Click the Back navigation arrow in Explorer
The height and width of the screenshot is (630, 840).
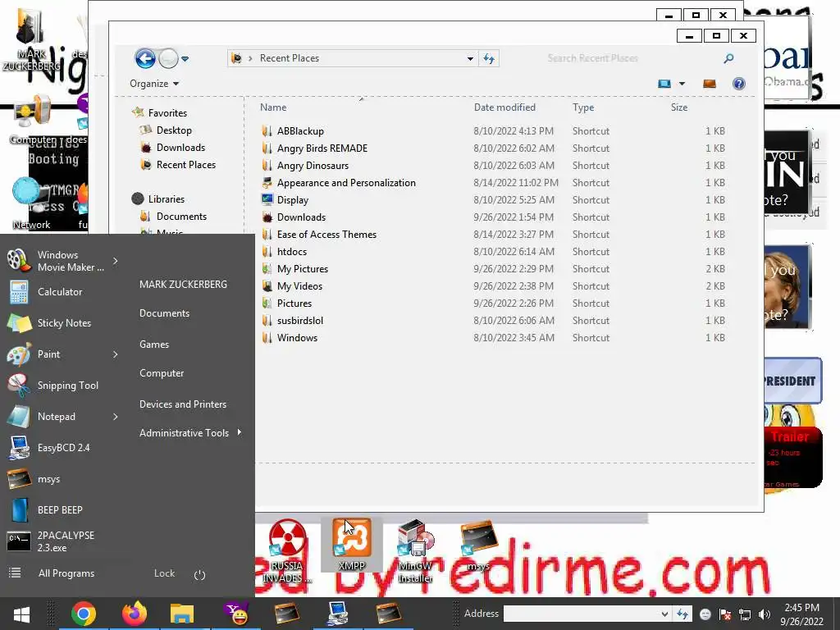[144, 58]
